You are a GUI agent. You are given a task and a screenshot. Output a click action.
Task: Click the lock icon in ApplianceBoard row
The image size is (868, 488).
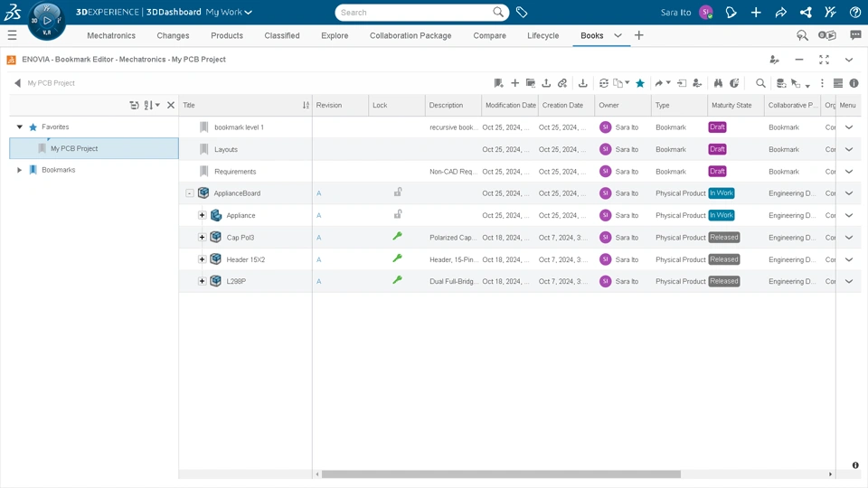point(398,192)
